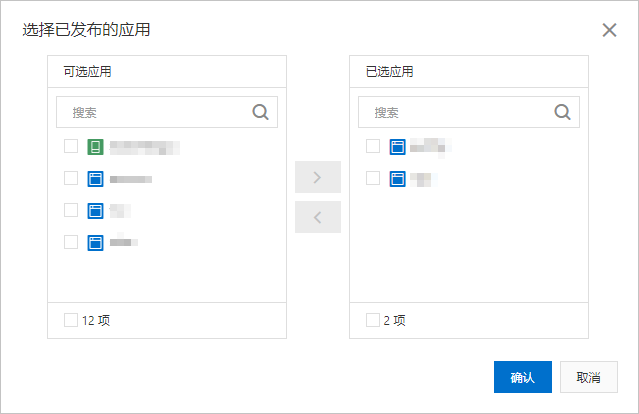Click second app's blue window icon in 已选应用

(397, 179)
